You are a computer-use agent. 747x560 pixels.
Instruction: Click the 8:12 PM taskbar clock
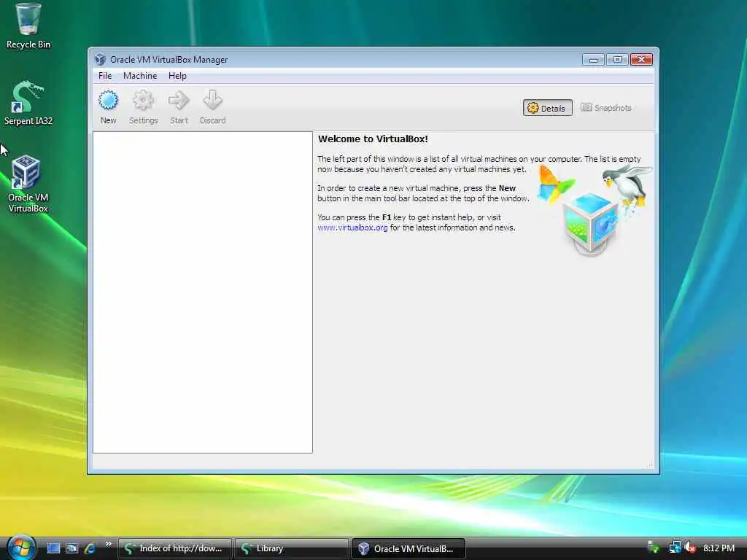click(719, 548)
